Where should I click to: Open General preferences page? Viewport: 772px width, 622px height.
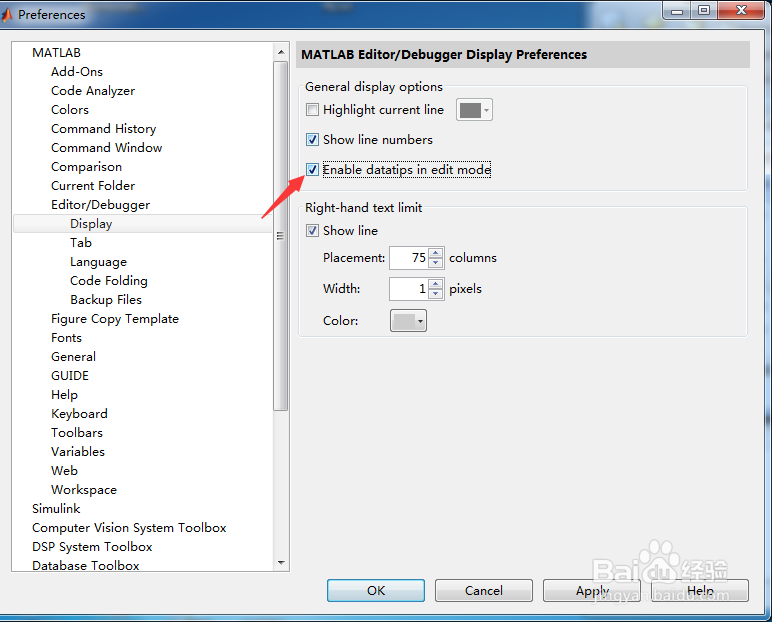pyautogui.click(x=73, y=357)
